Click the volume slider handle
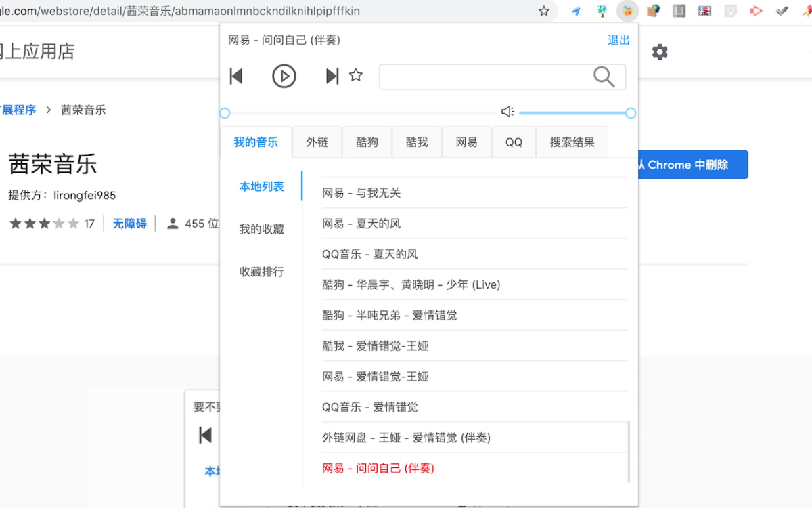Image resolution: width=812 pixels, height=508 pixels. [x=631, y=113]
